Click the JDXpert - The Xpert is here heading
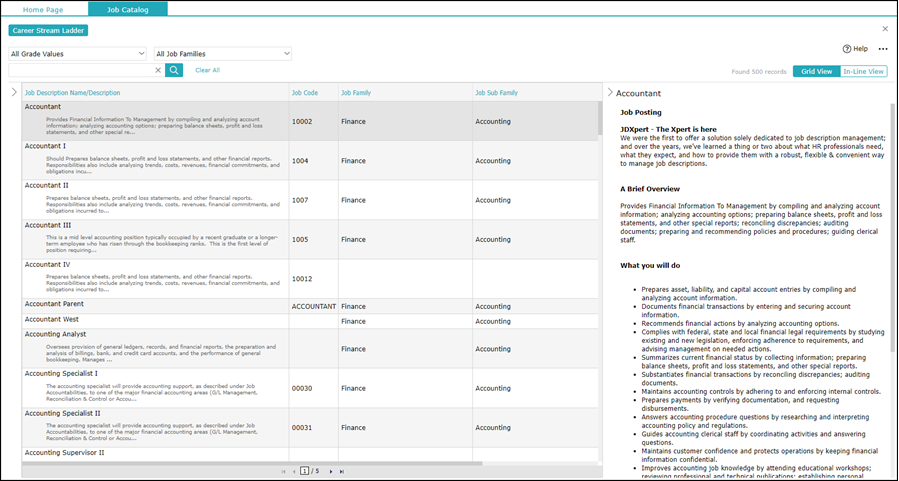 click(x=668, y=130)
